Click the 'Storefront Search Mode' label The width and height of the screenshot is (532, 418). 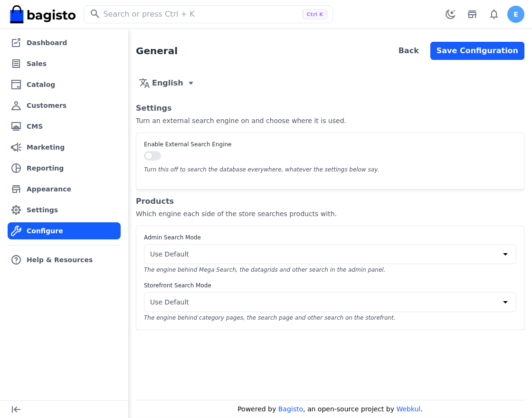click(178, 285)
